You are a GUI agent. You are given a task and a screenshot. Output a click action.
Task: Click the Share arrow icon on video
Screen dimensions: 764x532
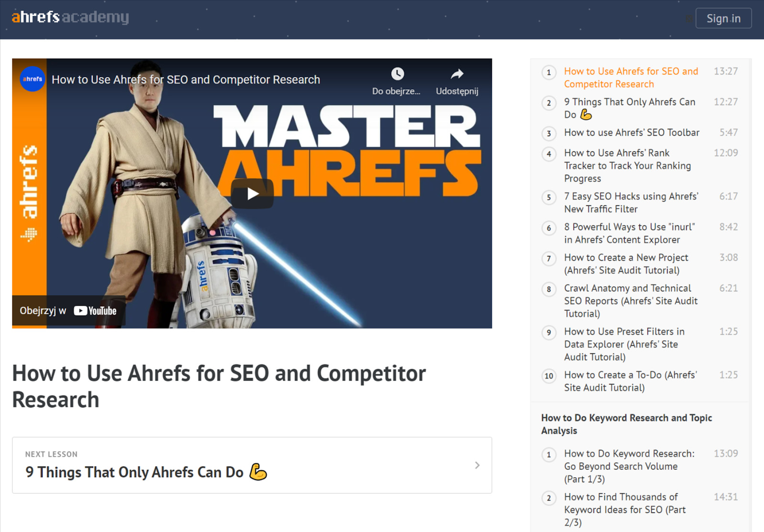pyautogui.click(x=457, y=74)
